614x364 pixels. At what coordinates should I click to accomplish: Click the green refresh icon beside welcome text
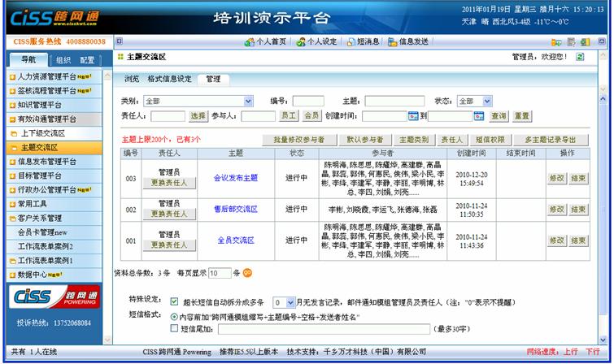point(580,57)
